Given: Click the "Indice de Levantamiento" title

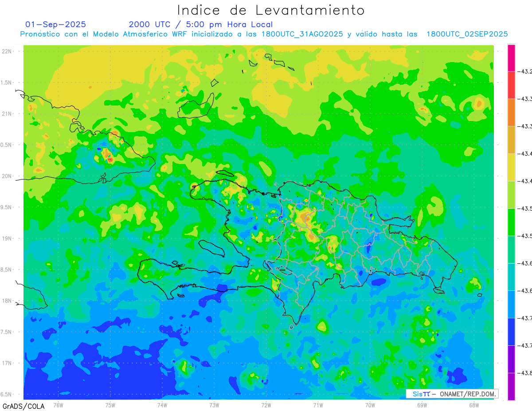Looking at the screenshot, I should click(x=271, y=10).
